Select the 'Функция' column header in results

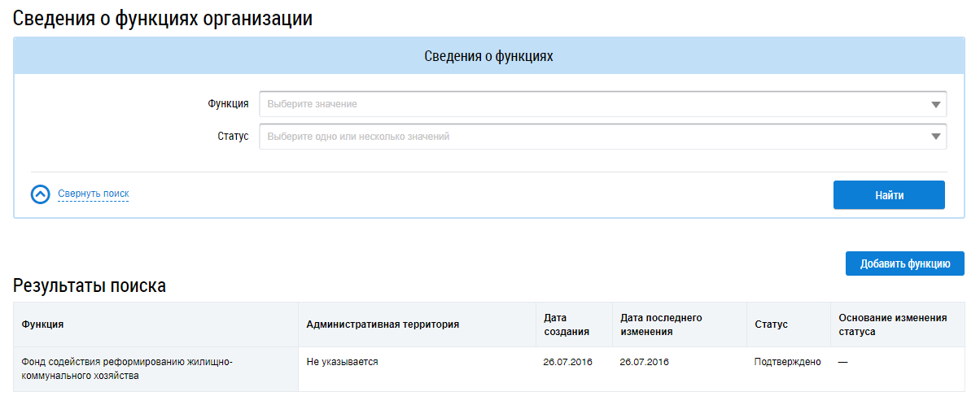(43, 324)
